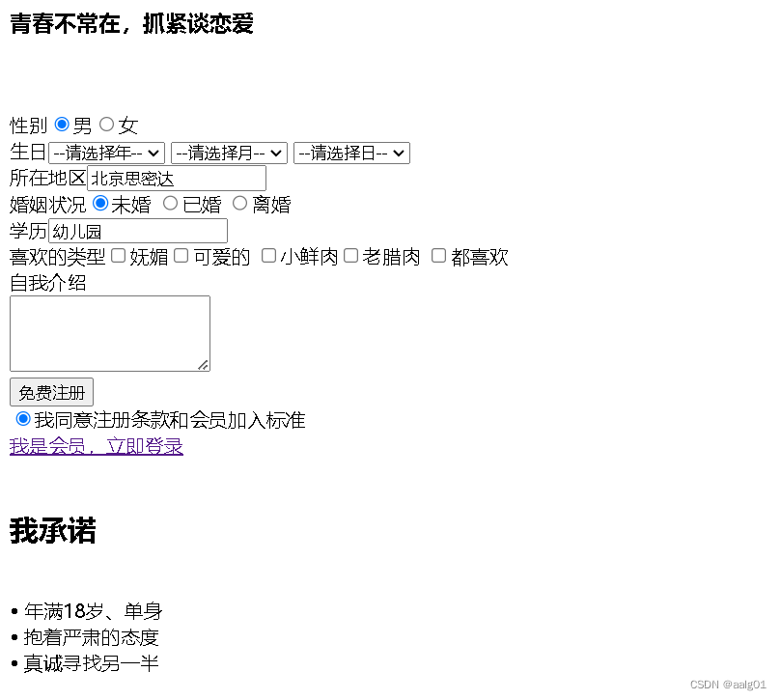Click the 免费注册 button
This screenshot has height=700, width=781.
pyautogui.click(x=52, y=393)
